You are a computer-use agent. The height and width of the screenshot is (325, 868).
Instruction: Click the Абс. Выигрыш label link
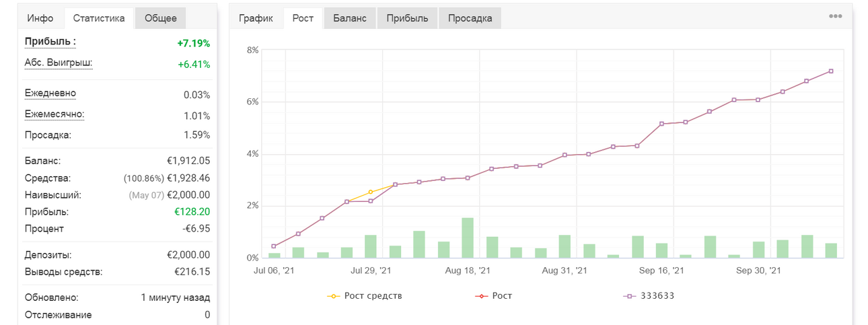click(59, 63)
